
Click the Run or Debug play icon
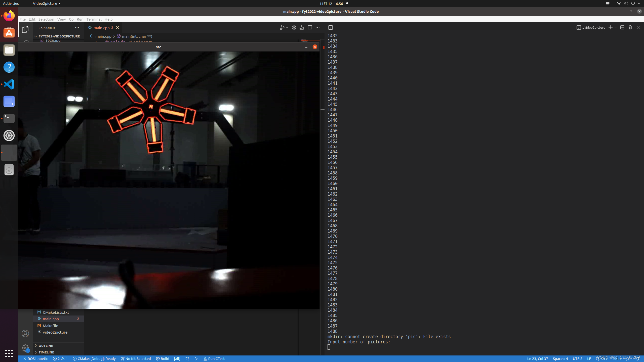pyautogui.click(x=282, y=28)
